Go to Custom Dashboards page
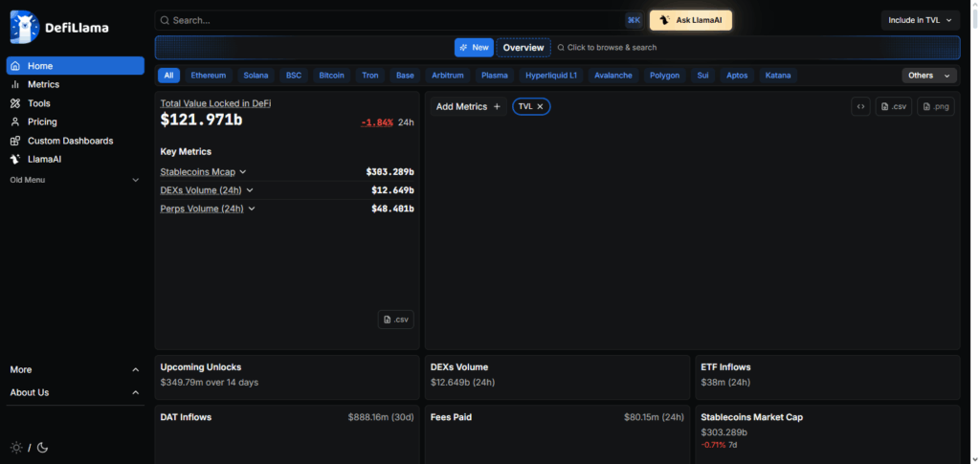The width and height of the screenshot is (980, 464). pos(70,141)
